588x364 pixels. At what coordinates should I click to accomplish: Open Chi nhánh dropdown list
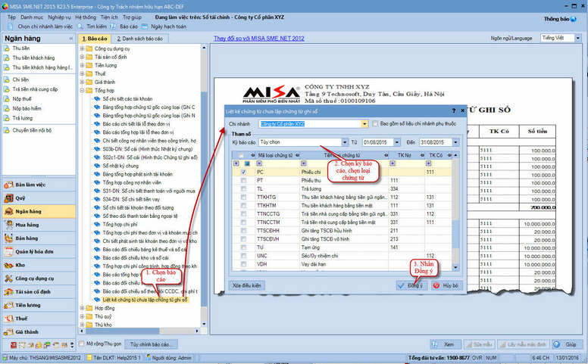(364, 124)
